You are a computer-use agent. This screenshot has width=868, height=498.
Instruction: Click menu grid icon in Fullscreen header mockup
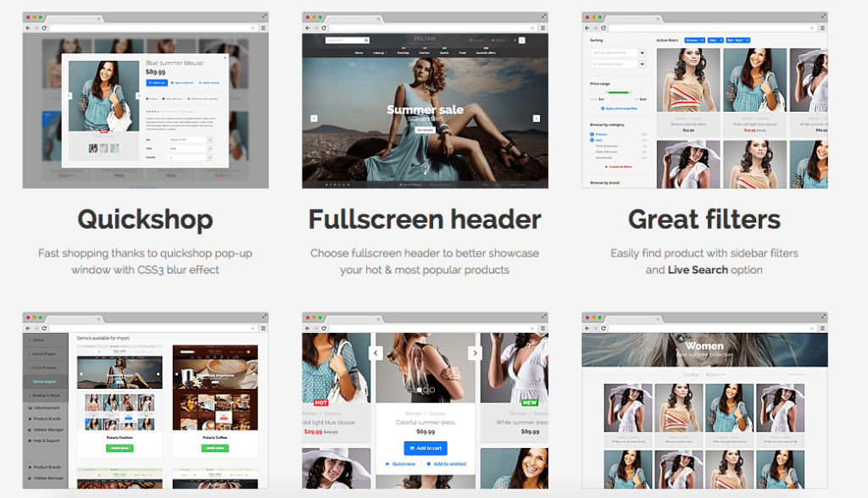point(542,28)
